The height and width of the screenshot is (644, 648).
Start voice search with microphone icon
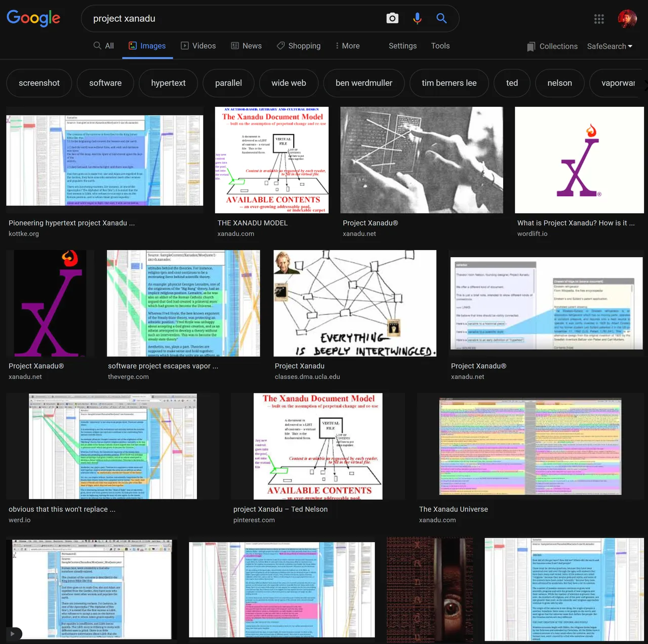(417, 18)
